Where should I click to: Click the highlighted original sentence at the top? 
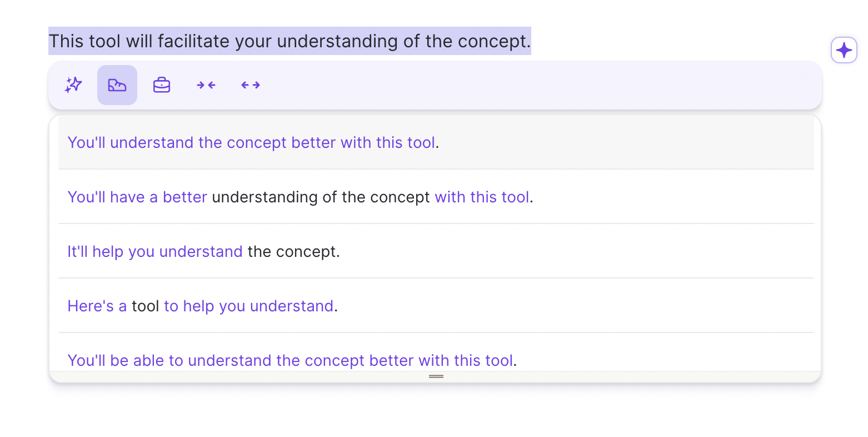tap(289, 41)
